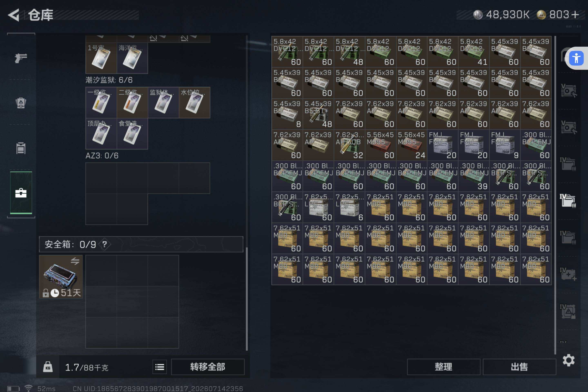Select the 二级监 keycard

tap(132, 102)
